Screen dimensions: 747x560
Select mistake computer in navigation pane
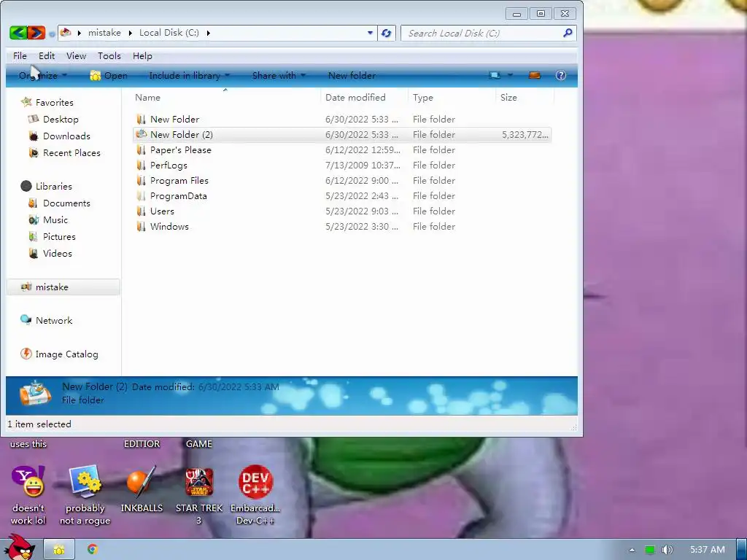pyautogui.click(x=63, y=287)
